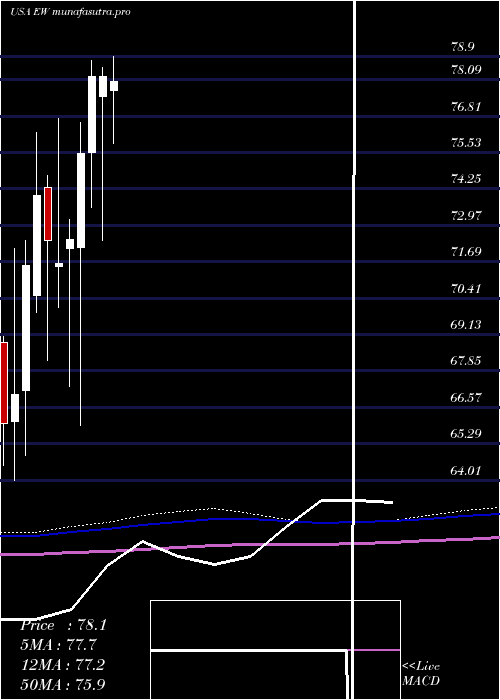Select the red candlestick near 74.25
The height and width of the screenshot is (700, 500).
click(48, 214)
